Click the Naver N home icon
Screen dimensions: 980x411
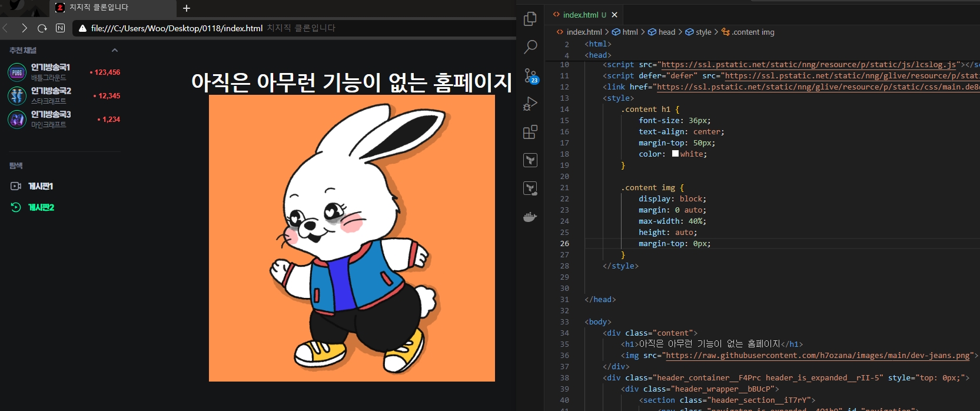point(60,28)
